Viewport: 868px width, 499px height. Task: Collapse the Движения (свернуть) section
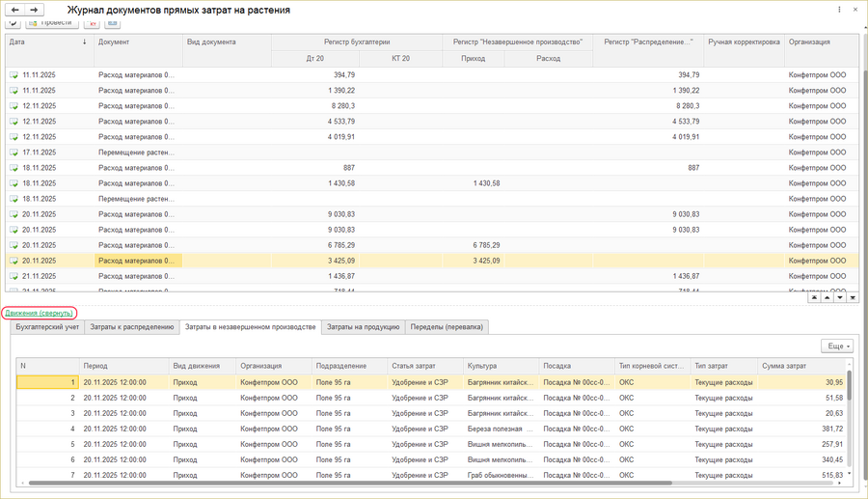point(40,313)
